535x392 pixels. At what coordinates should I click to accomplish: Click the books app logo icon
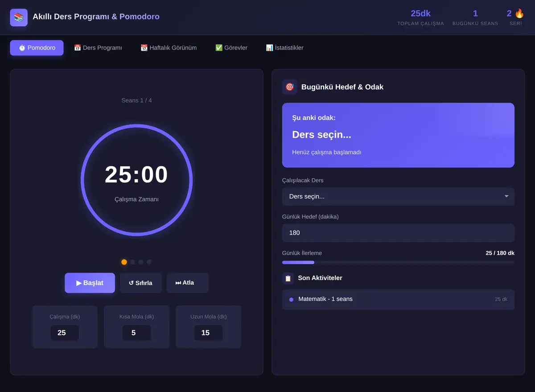19,17
